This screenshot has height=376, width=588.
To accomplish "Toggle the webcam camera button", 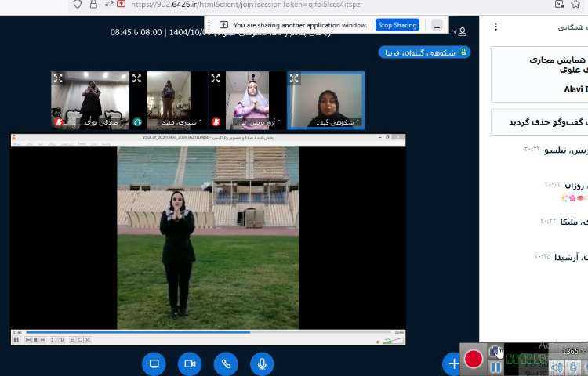I will [x=190, y=363].
